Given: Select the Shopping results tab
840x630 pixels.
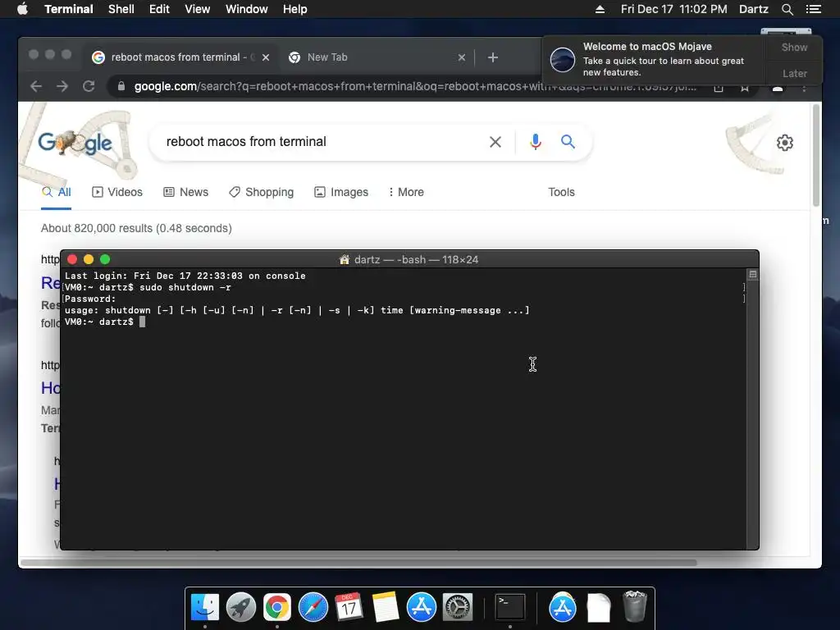Looking at the screenshot, I should [262, 192].
